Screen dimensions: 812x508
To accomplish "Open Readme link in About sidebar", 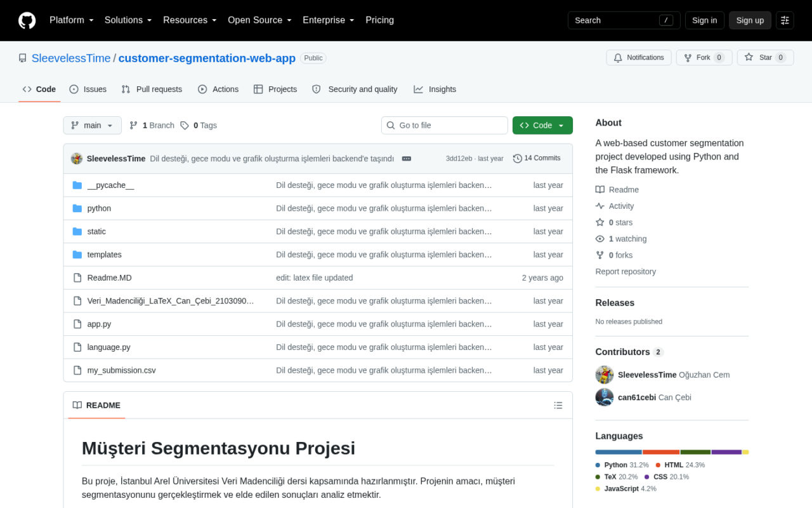I will [x=617, y=190].
